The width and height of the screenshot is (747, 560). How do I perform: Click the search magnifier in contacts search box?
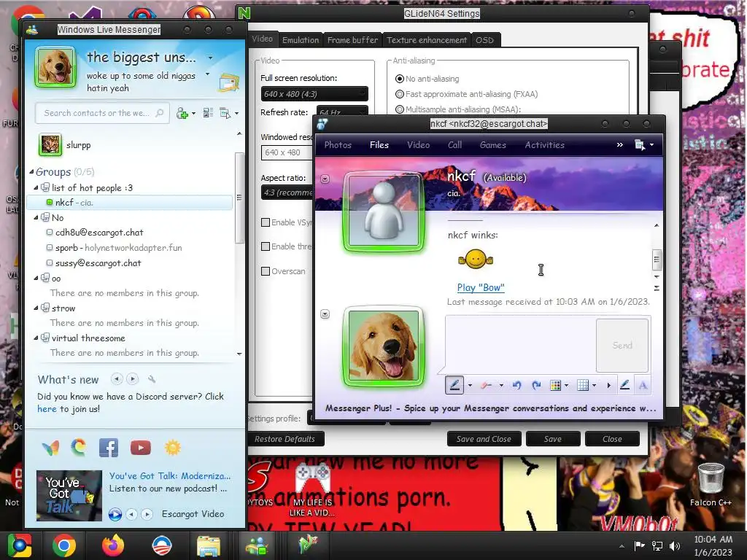pos(160,113)
